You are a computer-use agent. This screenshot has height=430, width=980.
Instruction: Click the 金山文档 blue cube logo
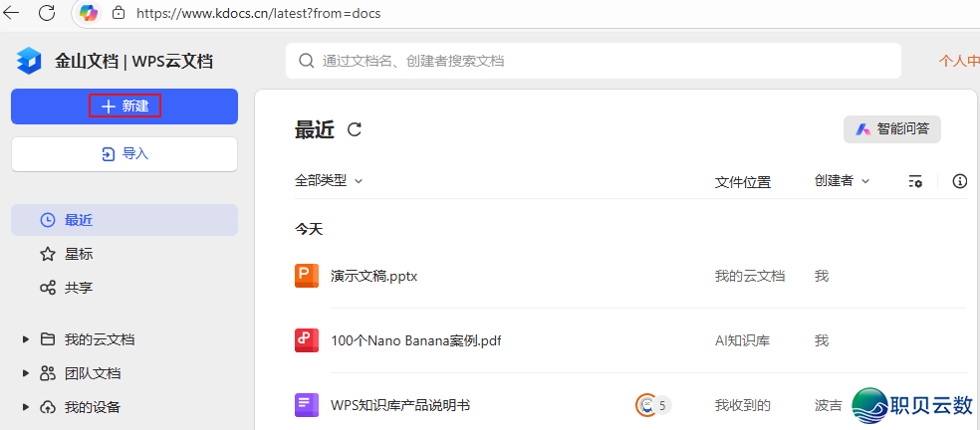pyautogui.click(x=29, y=61)
